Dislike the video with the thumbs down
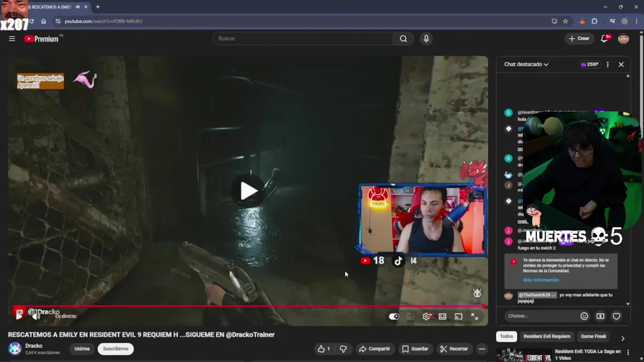The height and width of the screenshot is (362, 644). point(343,349)
